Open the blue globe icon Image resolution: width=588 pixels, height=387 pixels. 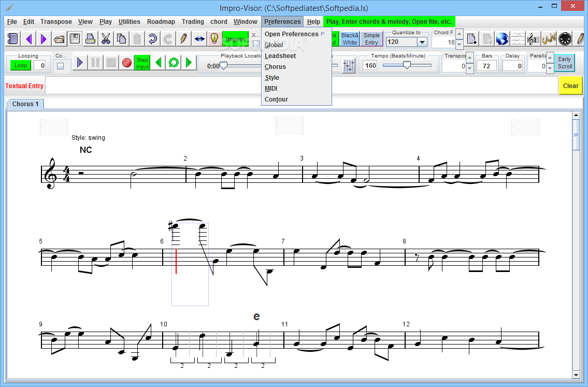pos(502,39)
